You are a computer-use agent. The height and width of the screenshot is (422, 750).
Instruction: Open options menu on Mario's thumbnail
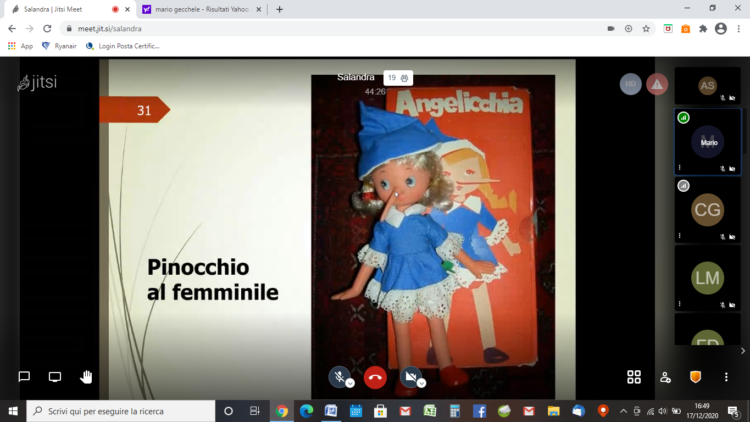pyautogui.click(x=680, y=167)
